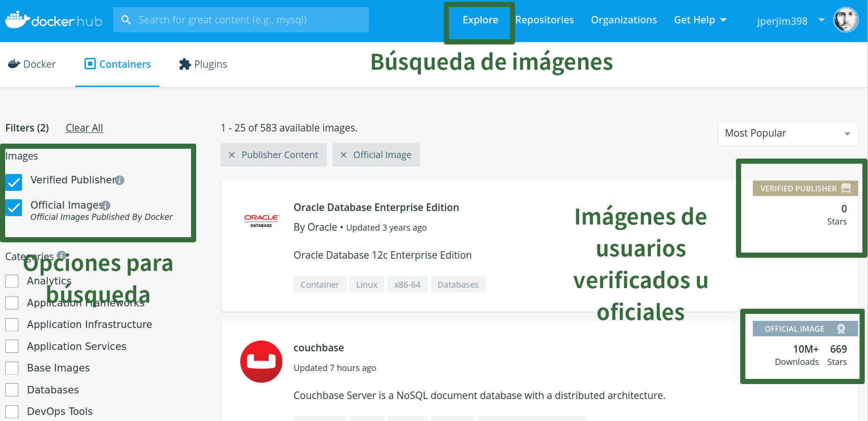Enable the Base Images category checkbox
Image resolution: width=868 pixels, height=421 pixels.
[x=12, y=368]
